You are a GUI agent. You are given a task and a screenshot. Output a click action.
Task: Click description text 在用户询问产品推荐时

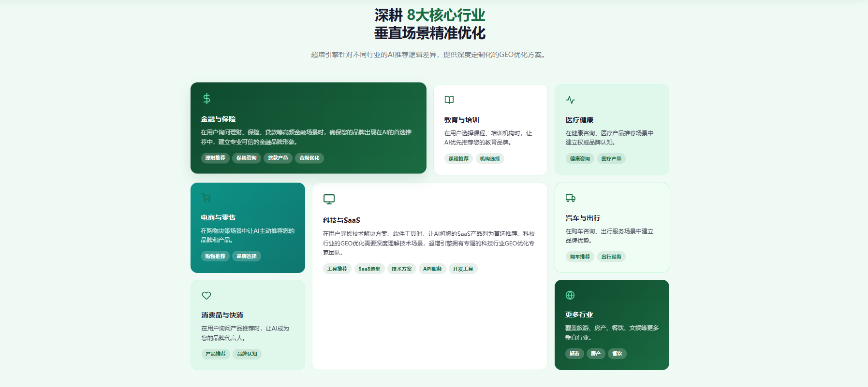point(245,333)
